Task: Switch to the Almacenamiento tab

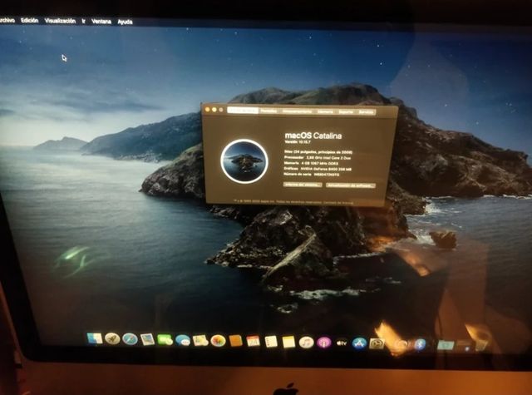Action: pos(297,111)
